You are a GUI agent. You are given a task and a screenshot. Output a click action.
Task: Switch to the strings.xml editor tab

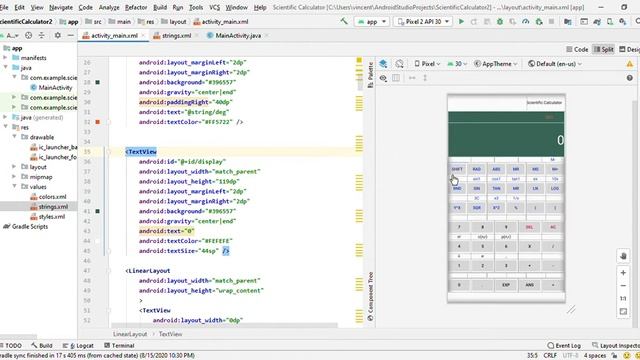[176, 36]
